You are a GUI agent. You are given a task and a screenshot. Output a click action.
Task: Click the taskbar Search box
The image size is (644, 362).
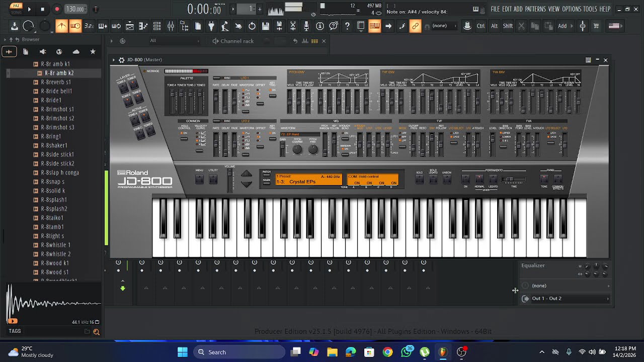(238, 352)
